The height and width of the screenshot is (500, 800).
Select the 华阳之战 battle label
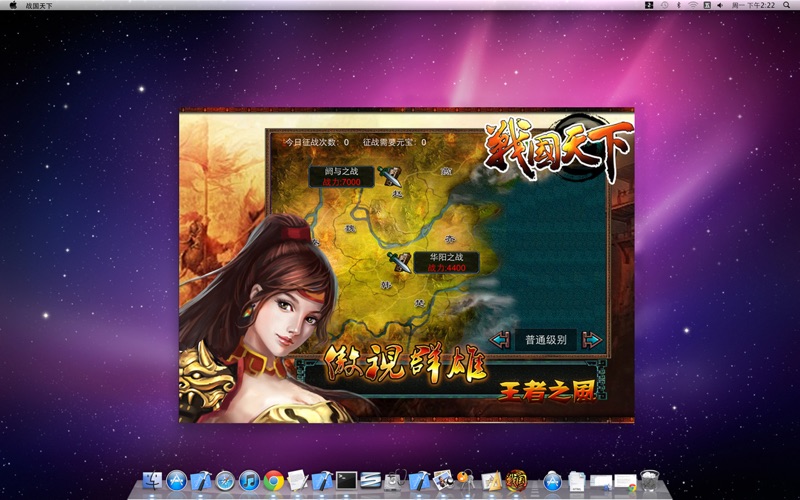(x=446, y=262)
